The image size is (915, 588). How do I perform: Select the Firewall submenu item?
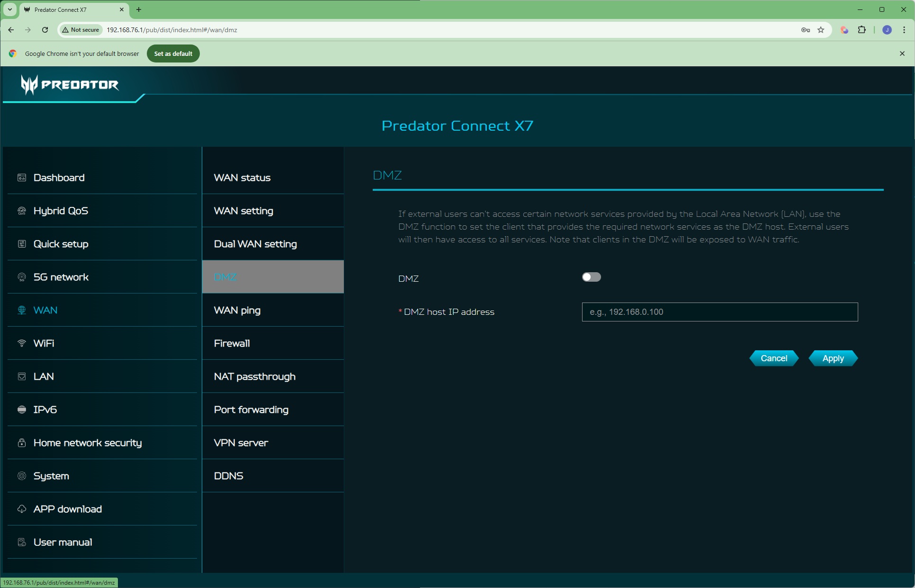[232, 343]
